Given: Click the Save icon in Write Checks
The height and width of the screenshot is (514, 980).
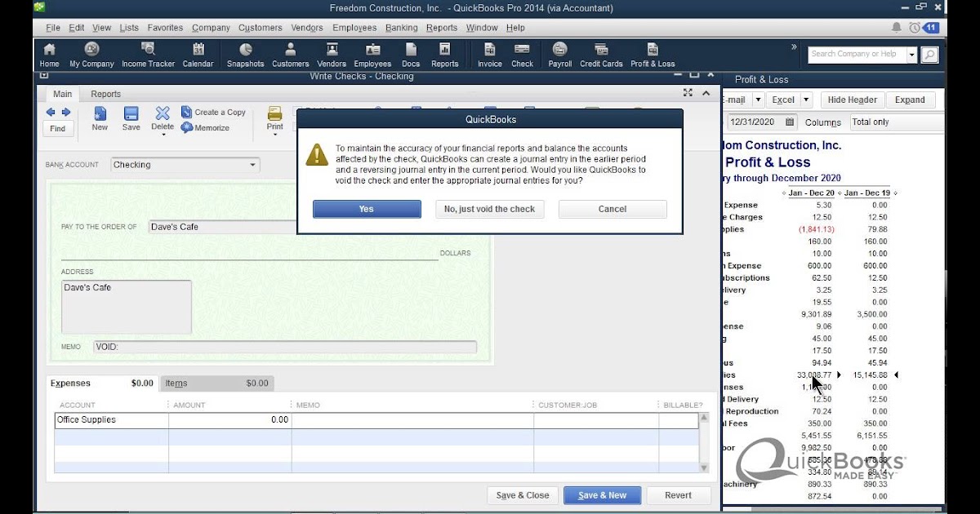Looking at the screenshot, I should tap(131, 118).
